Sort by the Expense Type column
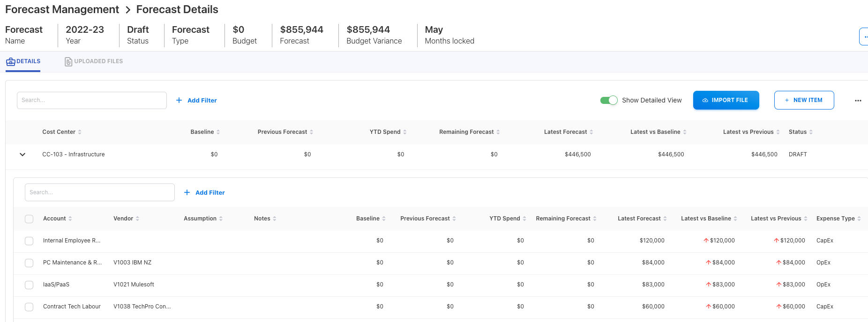868x322 pixels. [x=859, y=219]
